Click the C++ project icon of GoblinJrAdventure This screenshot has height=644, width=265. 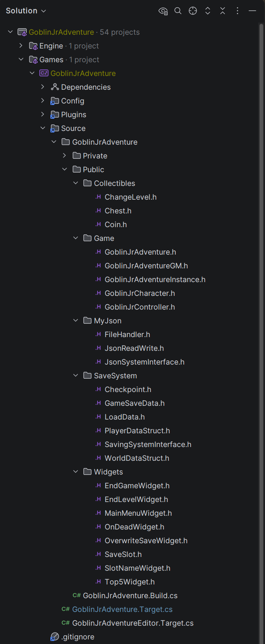tap(44, 73)
